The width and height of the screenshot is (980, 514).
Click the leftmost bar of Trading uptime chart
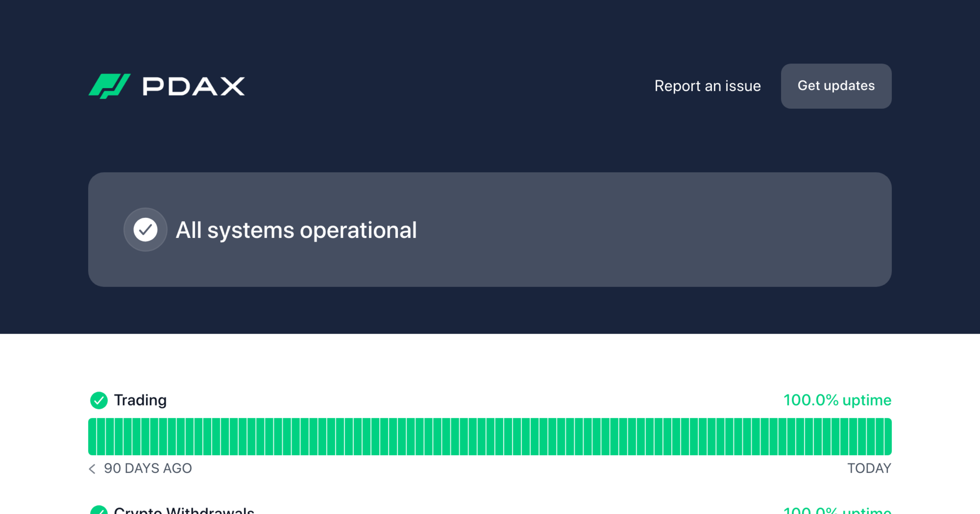click(x=93, y=436)
